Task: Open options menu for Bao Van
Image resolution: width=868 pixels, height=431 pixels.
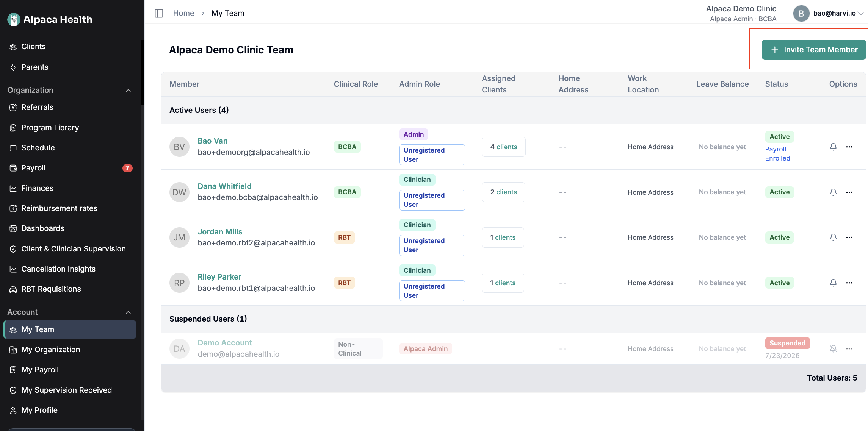Action: (849, 147)
